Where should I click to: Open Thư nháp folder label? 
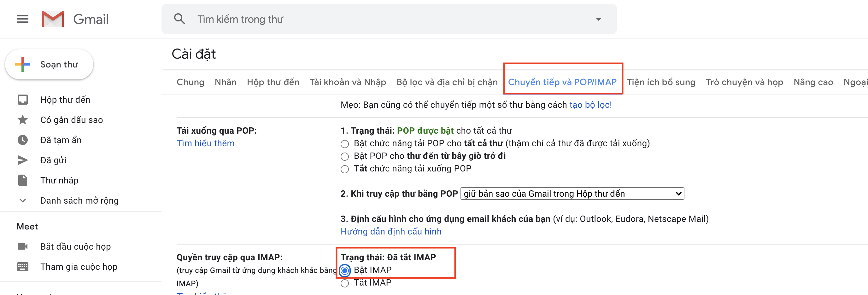59,181
